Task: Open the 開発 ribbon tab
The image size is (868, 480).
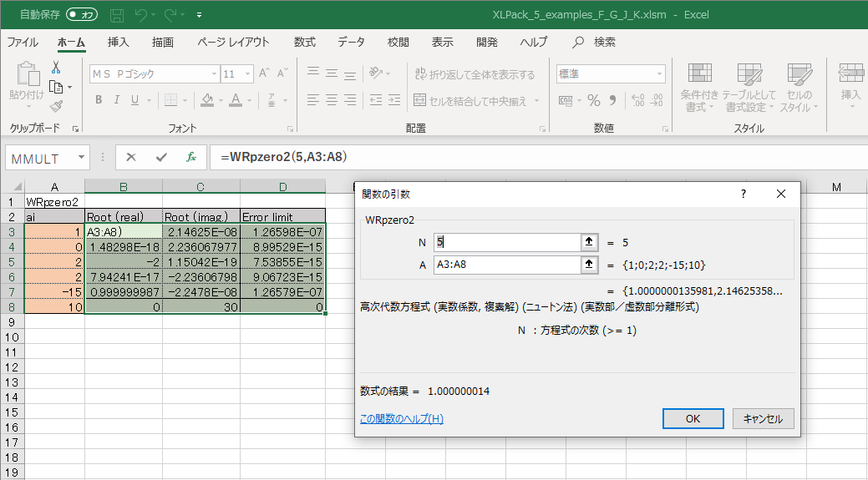Action: [x=486, y=42]
